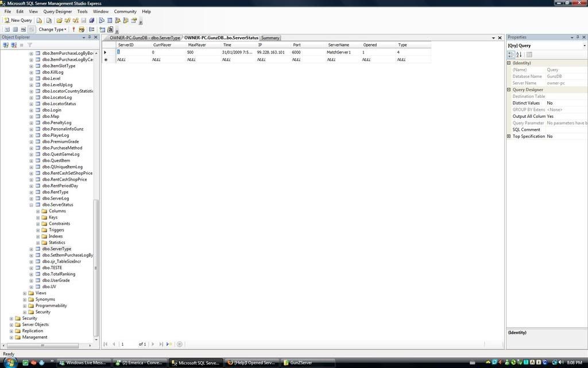Collapse the dbo.ServerStatus tree node
Screen dimensions: 588x368
(31, 205)
